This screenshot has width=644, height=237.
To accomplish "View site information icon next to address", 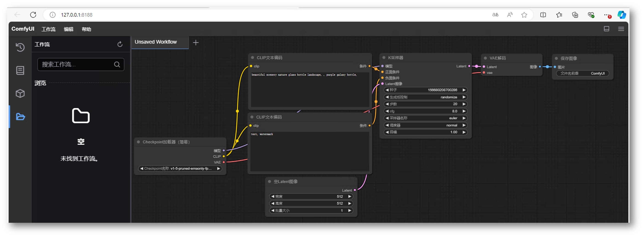I will [x=52, y=15].
